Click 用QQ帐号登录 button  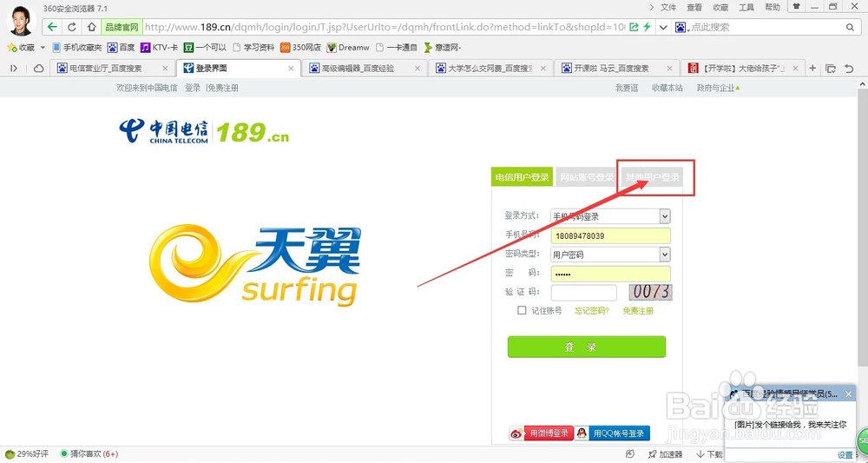coord(612,433)
